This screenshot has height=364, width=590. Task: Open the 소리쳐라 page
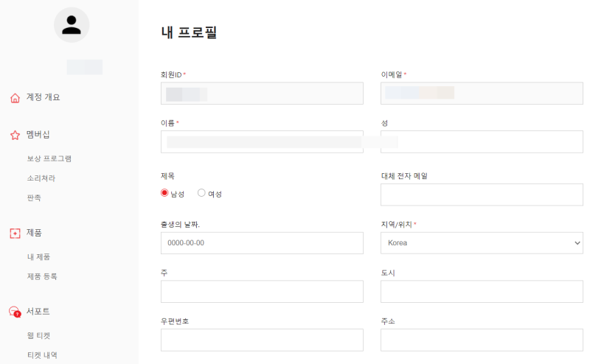[41, 178]
